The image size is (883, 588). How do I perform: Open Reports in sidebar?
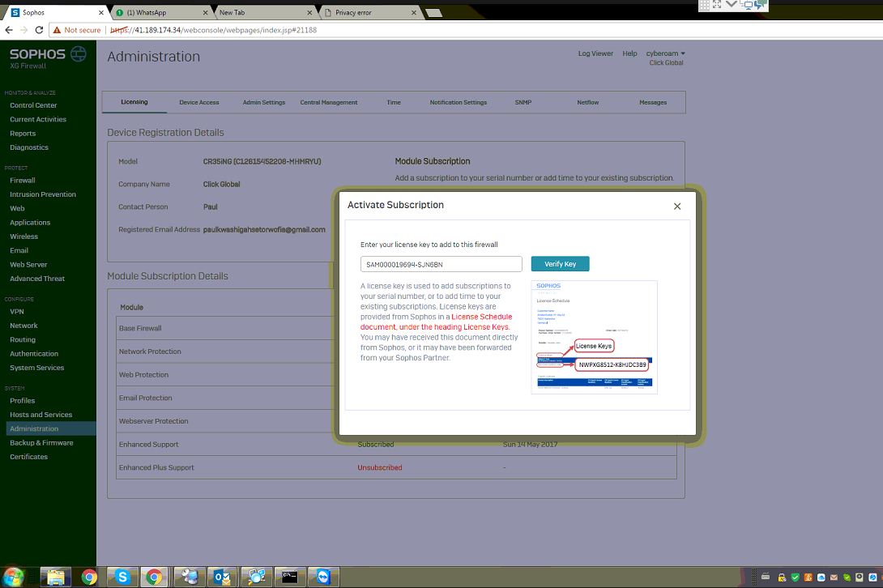pyautogui.click(x=23, y=134)
